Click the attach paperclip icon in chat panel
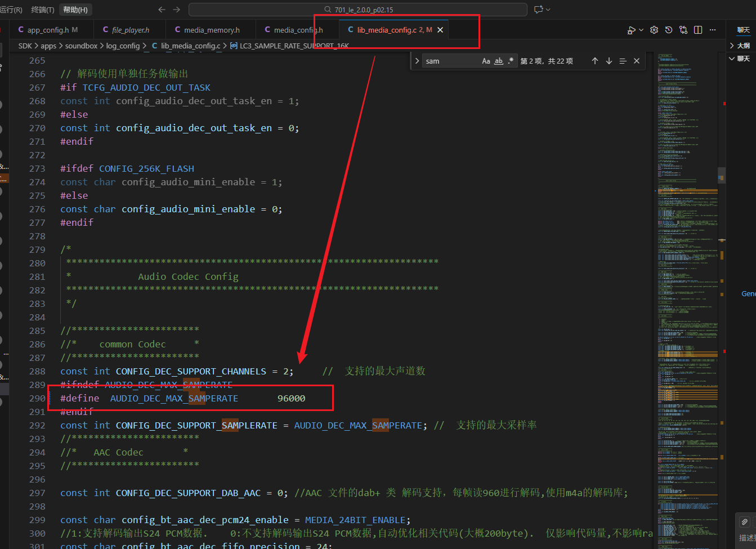 pyautogui.click(x=744, y=522)
